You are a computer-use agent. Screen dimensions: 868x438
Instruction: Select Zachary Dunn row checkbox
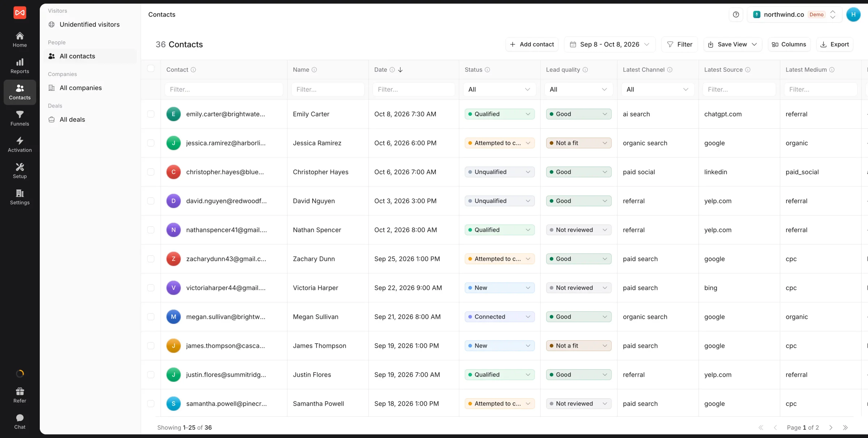[x=151, y=259]
